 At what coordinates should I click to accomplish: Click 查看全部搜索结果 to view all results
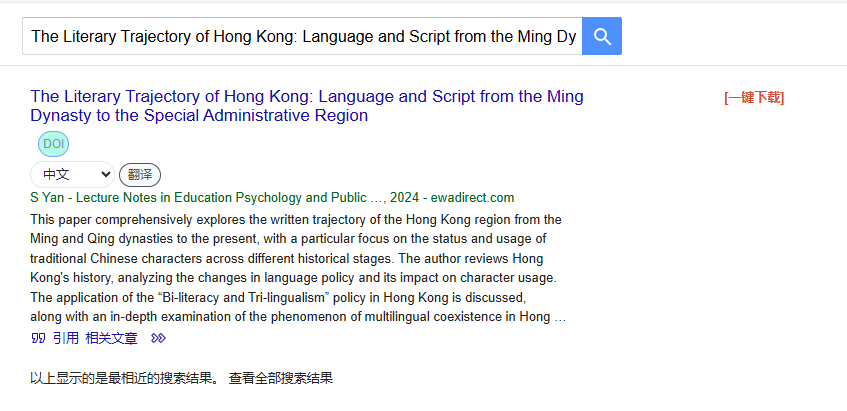281,379
